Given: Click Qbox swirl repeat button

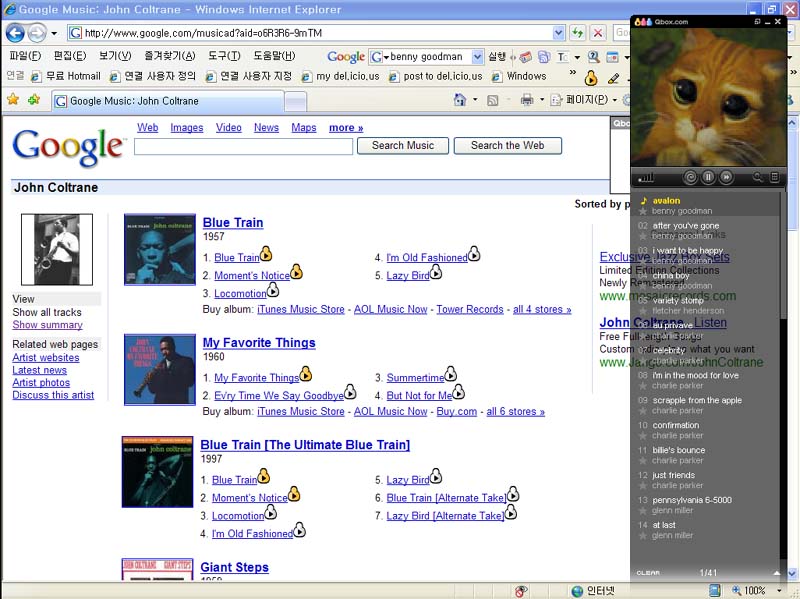Looking at the screenshot, I should [690, 177].
